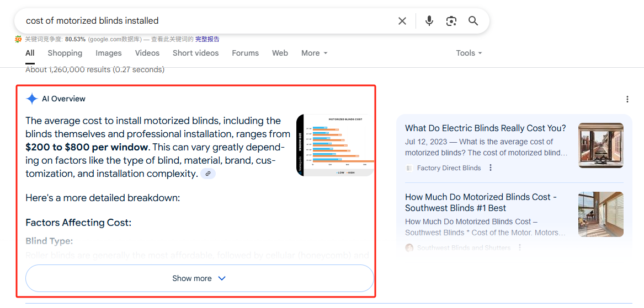The image size is (644, 308).
Task: Start voice search with microphone icon
Action: pos(429,21)
